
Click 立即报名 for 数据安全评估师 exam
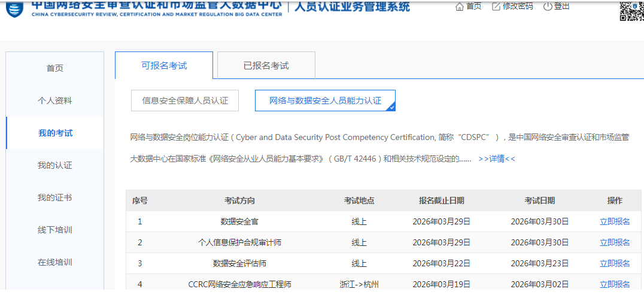pos(615,263)
